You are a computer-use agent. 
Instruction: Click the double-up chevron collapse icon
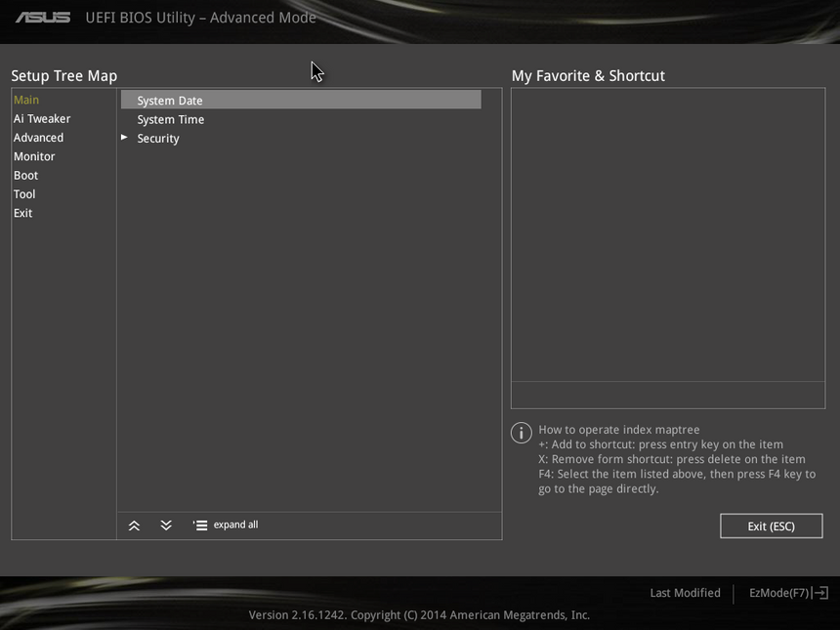[x=134, y=525]
